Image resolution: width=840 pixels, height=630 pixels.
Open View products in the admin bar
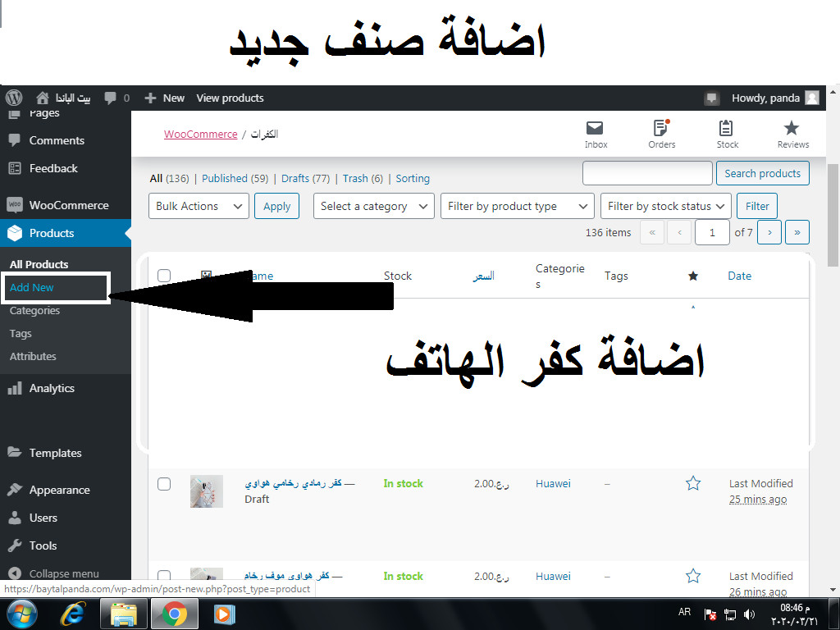(230, 98)
